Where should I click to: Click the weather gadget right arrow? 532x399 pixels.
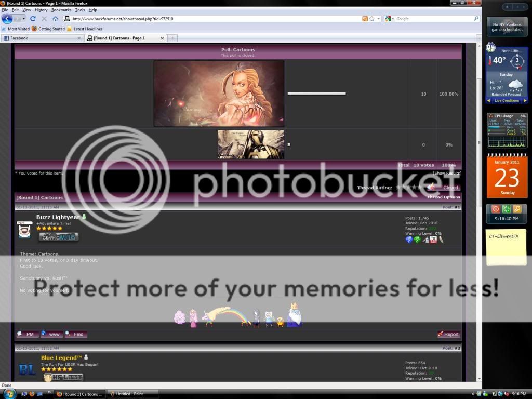coord(525,101)
